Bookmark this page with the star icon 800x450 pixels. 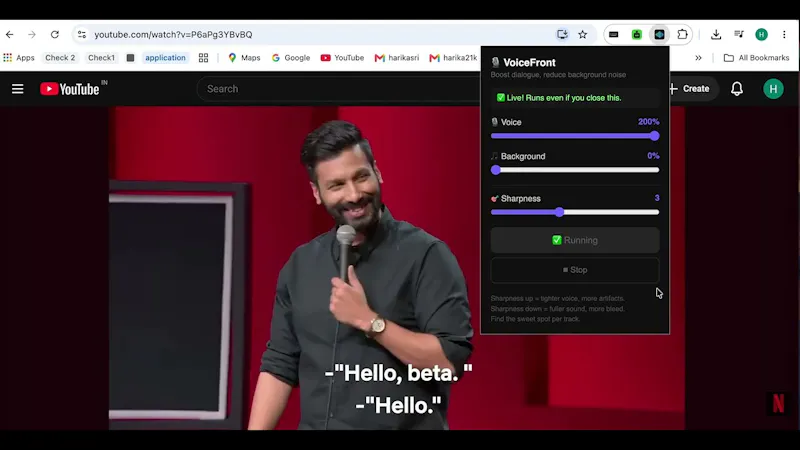(x=583, y=35)
